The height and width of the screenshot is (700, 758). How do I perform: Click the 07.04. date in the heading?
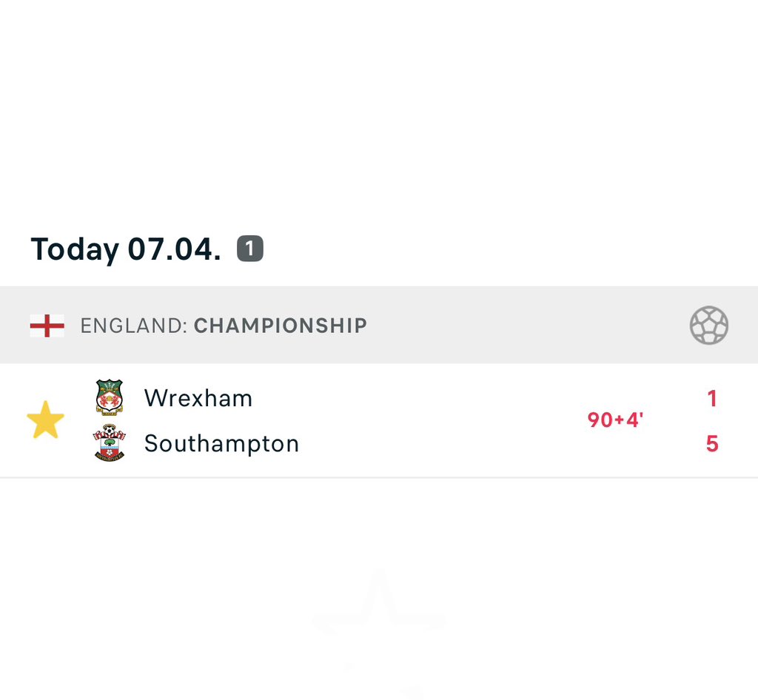[x=174, y=249]
